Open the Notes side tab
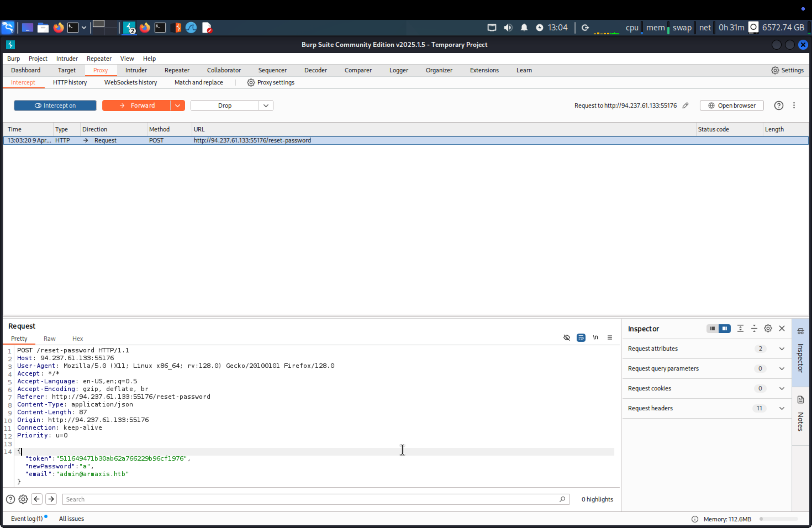 800,415
